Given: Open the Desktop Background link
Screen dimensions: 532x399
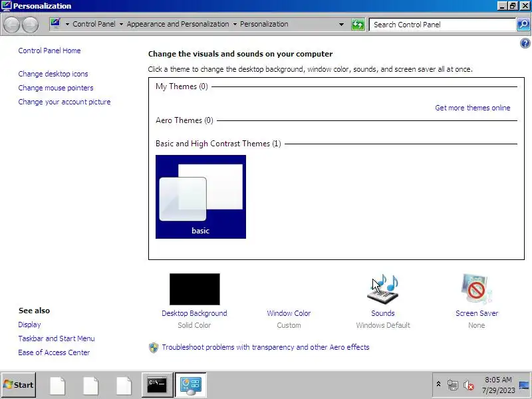Looking at the screenshot, I should coord(194,313).
